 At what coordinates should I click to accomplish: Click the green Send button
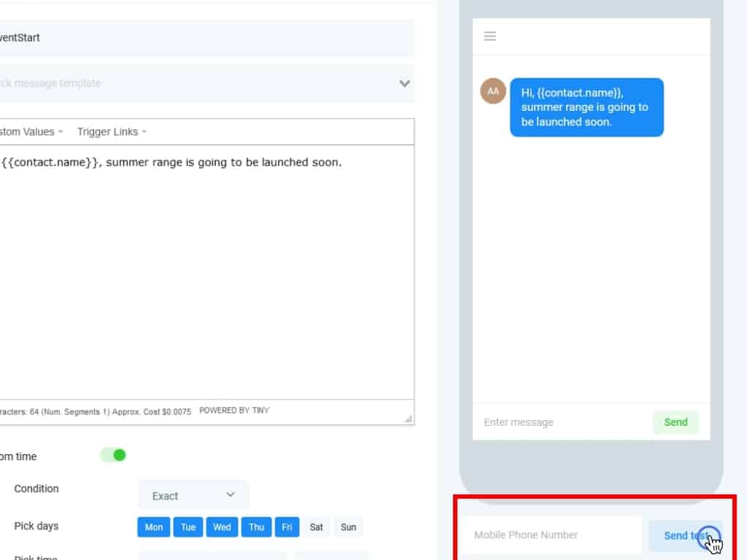pyautogui.click(x=676, y=422)
